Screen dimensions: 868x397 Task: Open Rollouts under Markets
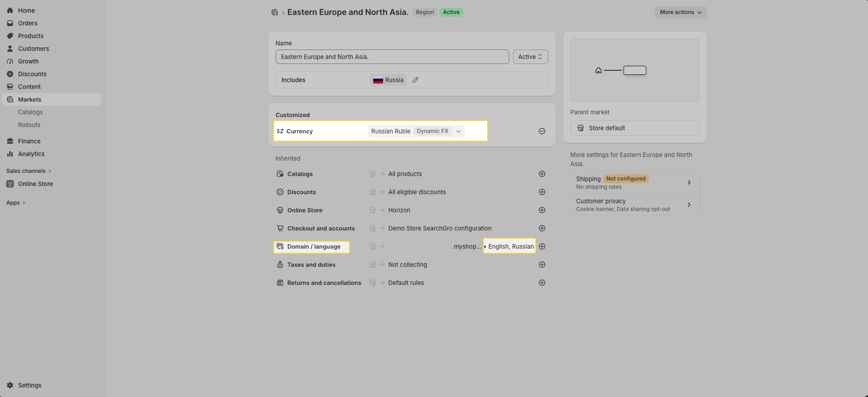(x=29, y=125)
